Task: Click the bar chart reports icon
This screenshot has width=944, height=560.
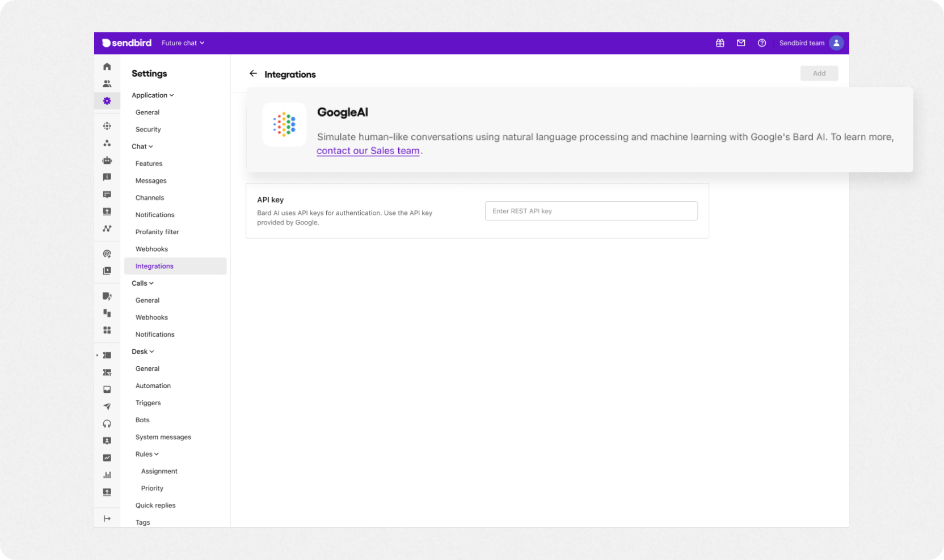Action: point(107,475)
